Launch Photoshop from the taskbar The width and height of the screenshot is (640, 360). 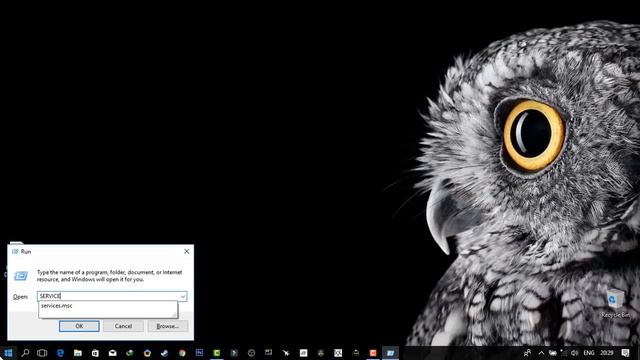(x=199, y=352)
